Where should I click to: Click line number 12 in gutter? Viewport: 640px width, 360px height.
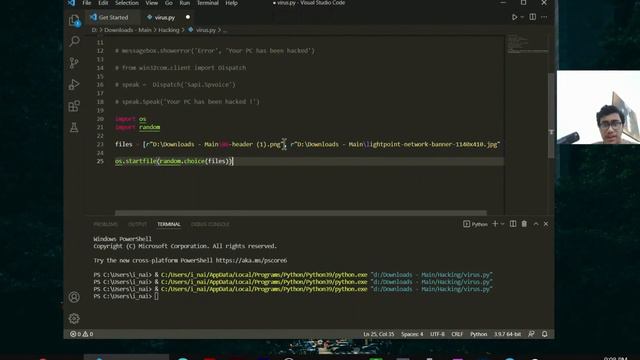100,51
